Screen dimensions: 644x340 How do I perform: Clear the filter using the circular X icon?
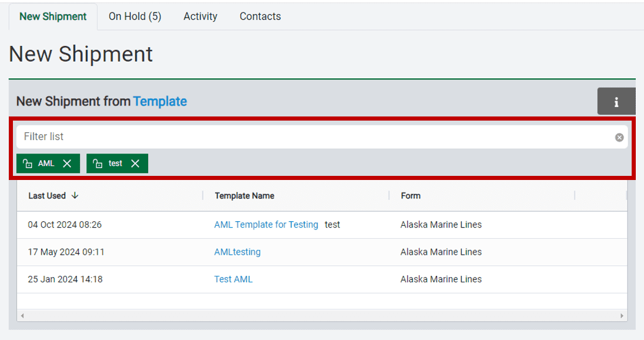619,137
